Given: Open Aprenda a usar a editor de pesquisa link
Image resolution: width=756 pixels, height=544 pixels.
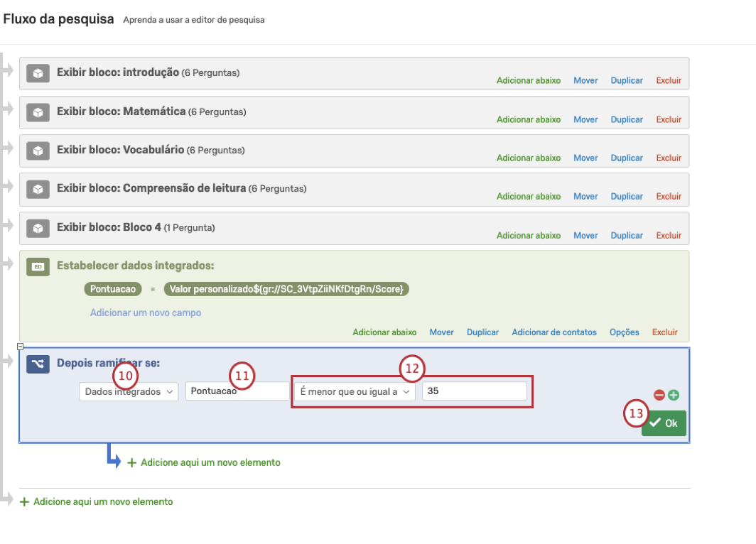Looking at the screenshot, I should [x=194, y=20].
